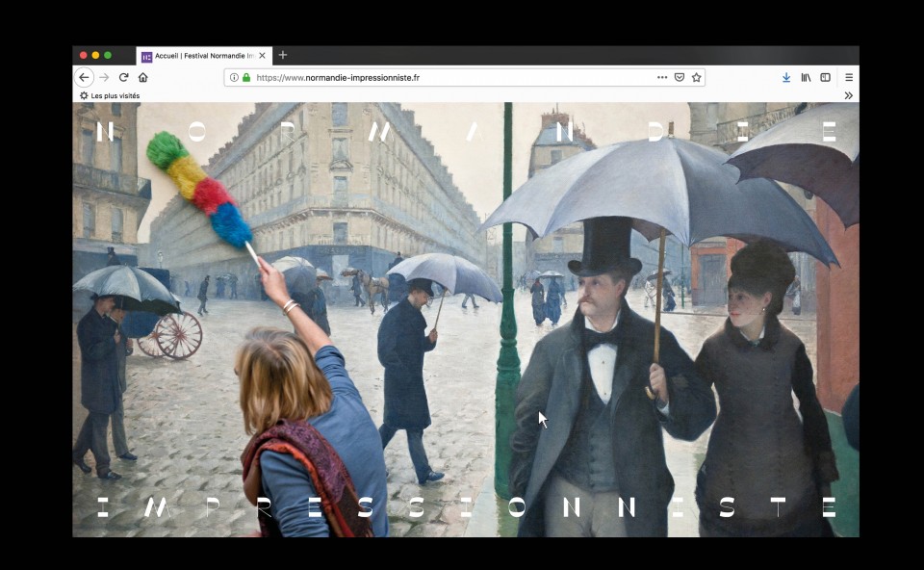The image size is (924, 570).
Task: Show site information icon in address bar
Action: click(234, 77)
